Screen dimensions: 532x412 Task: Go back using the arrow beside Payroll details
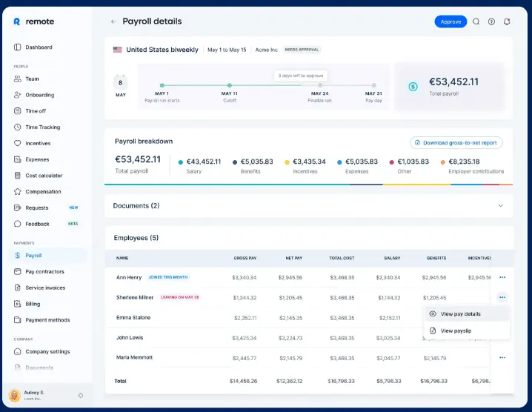[113, 21]
